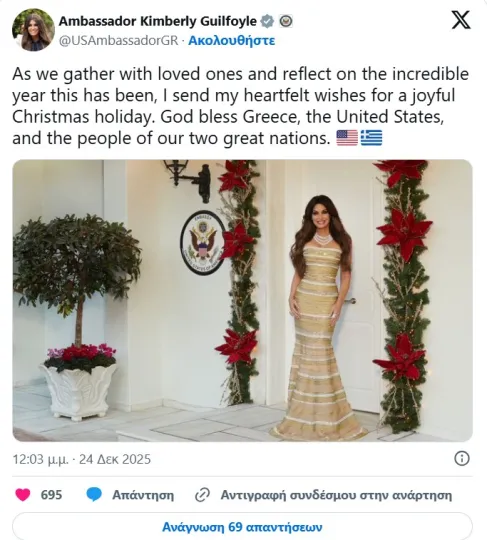Like the post with heart icon
Viewport: 487px width, 540px height.
click(x=23, y=495)
